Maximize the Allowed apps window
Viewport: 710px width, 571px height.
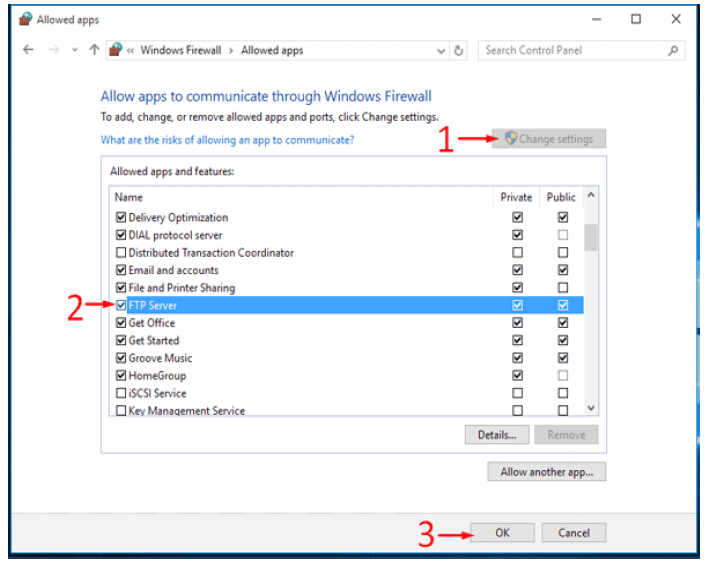point(636,19)
